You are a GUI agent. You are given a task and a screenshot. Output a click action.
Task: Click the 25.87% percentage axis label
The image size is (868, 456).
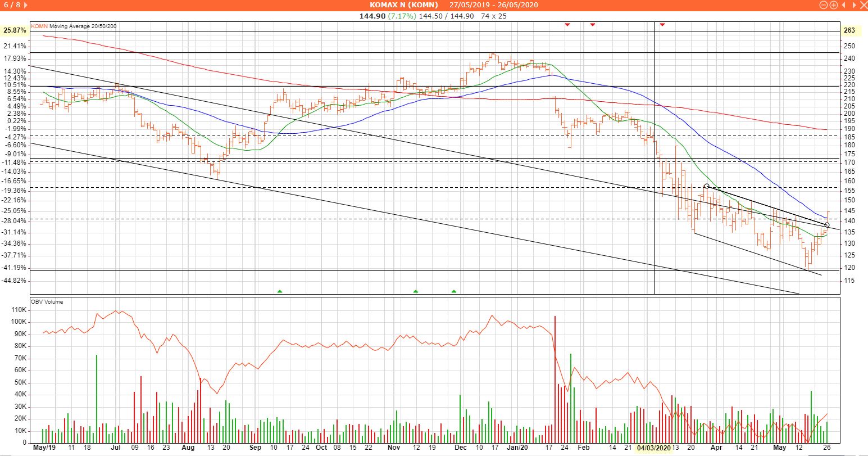[15, 30]
